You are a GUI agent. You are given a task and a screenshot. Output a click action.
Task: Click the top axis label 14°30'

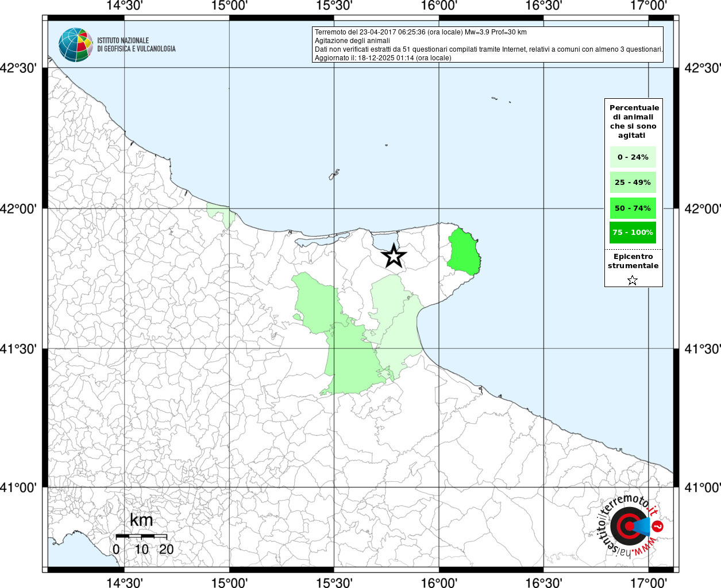tap(125, 6)
